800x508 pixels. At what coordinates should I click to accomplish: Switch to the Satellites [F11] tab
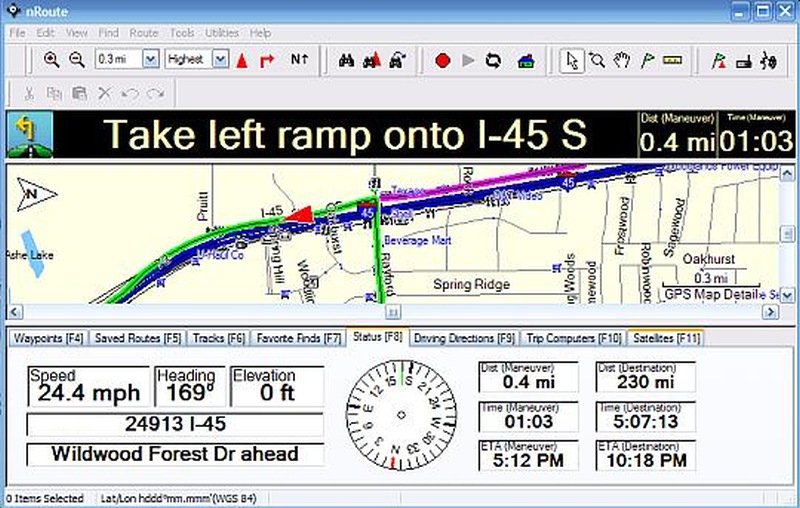coord(666,338)
